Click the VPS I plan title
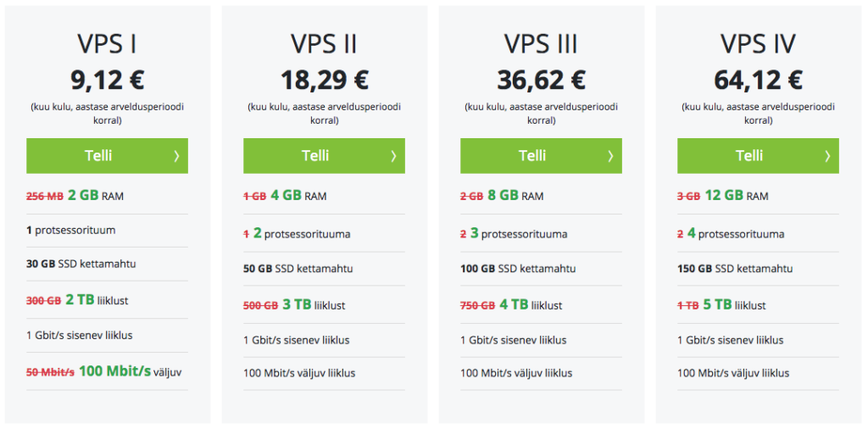 coord(108,44)
